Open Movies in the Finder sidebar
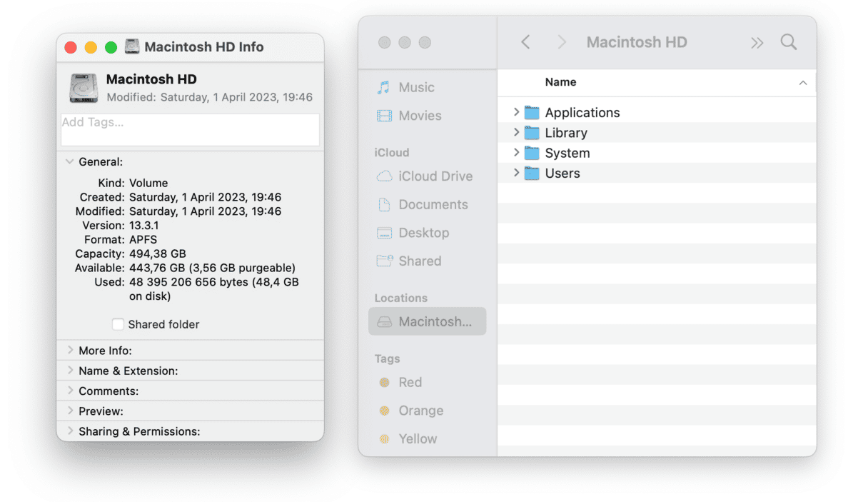 [x=419, y=116]
